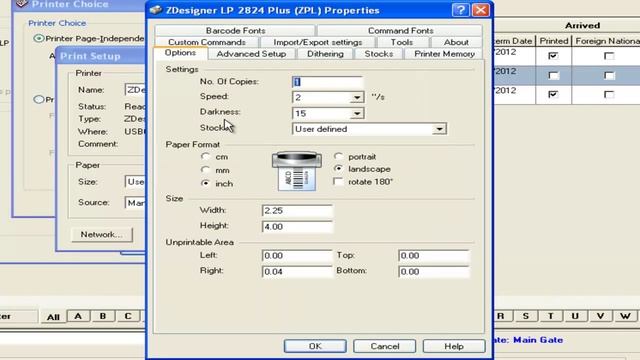The height and width of the screenshot is (360, 640).
Task: Click printer Name field in Print Setup
Action: (x=135, y=90)
